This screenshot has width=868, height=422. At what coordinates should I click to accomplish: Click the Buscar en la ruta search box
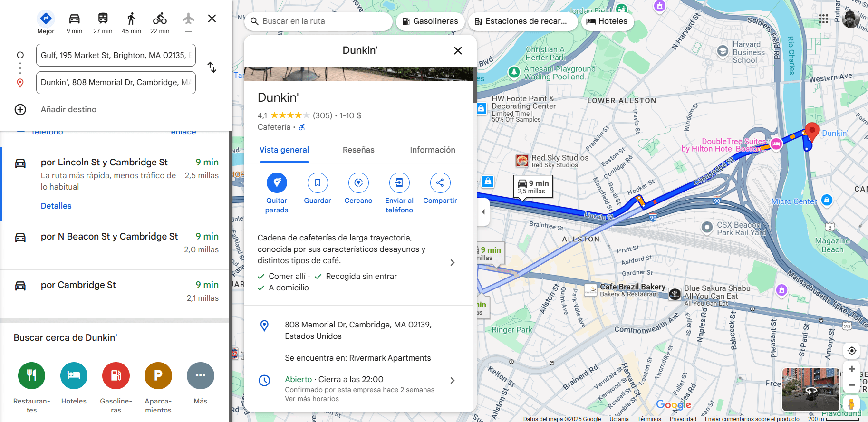pyautogui.click(x=318, y=21)
